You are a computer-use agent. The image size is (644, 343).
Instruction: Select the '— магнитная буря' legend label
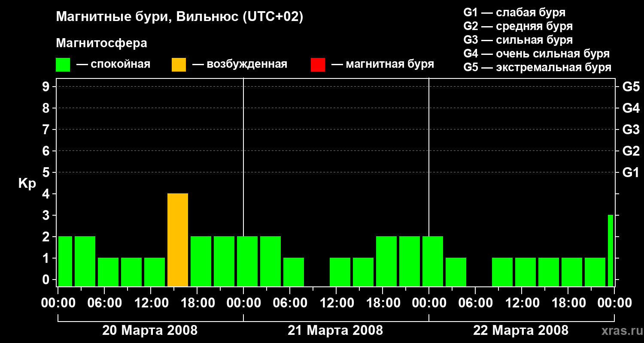[x=383, y=65]
